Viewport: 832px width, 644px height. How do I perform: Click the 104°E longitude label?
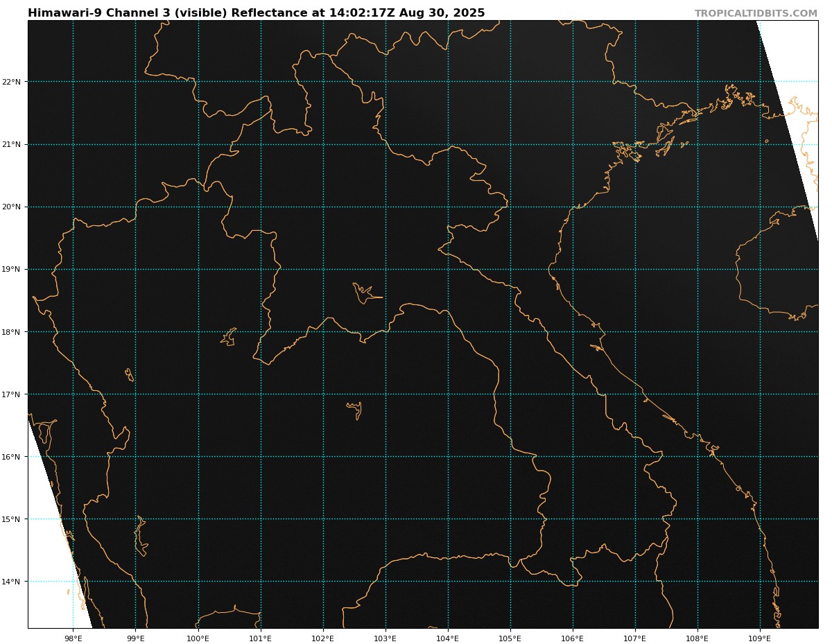(x=448, y=638)
